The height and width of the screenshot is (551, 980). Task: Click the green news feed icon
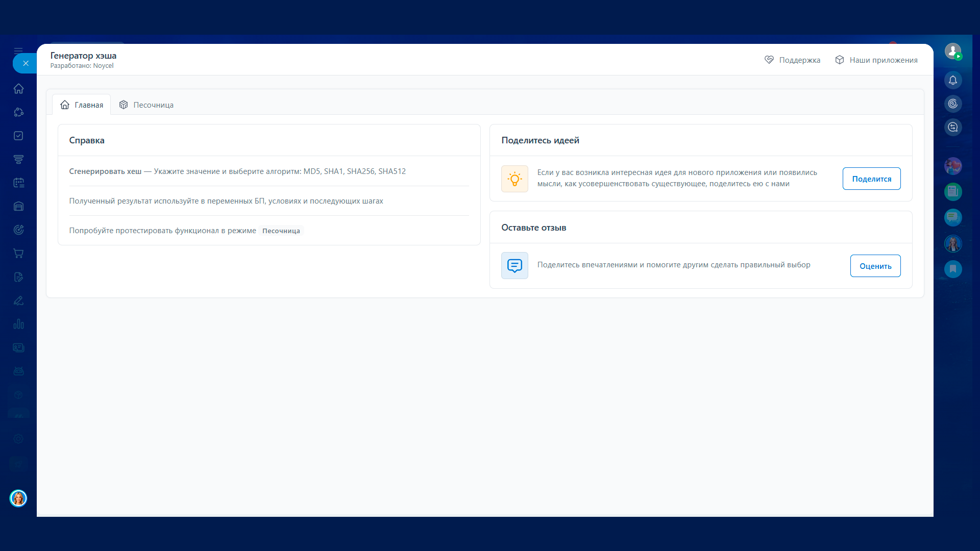click(952, 192)
